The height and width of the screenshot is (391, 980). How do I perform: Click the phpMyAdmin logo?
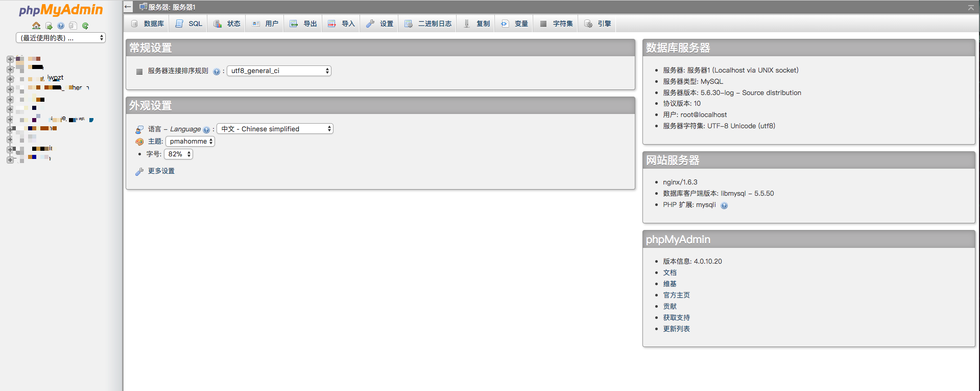pyautogui.click(x=61, y=10)
